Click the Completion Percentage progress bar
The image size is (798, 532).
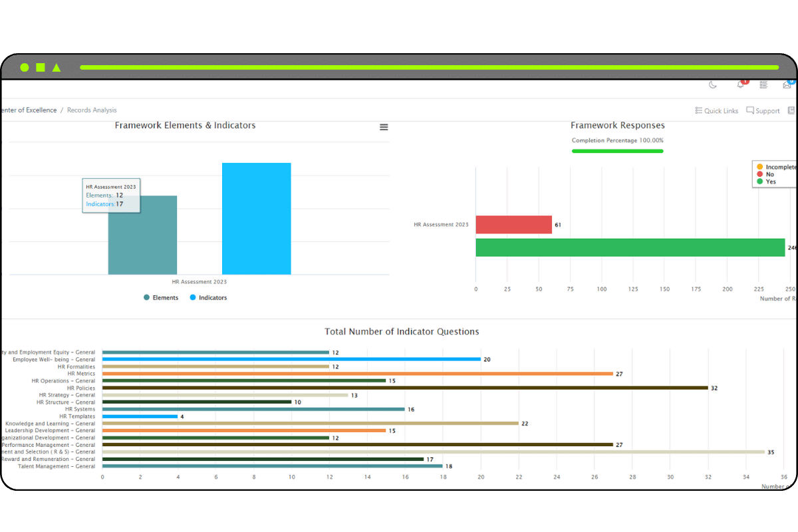click(617, 151)
